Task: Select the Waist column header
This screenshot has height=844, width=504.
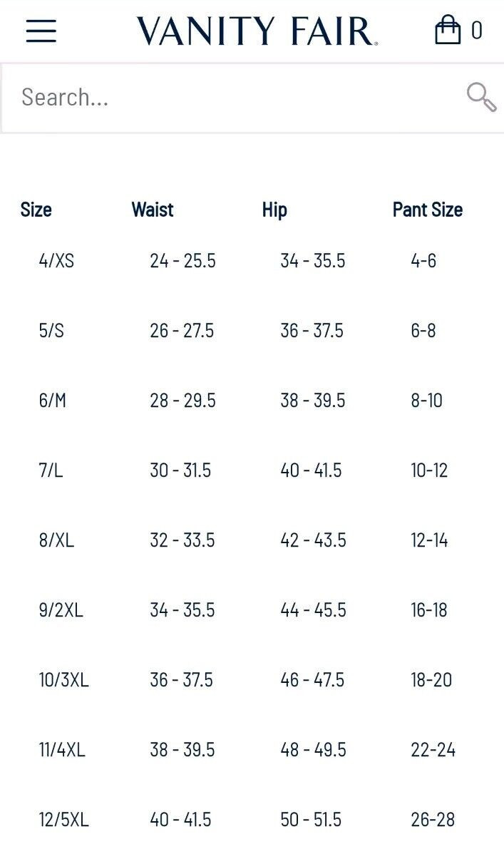Action: pyautogui.click(x=153, y=210)
